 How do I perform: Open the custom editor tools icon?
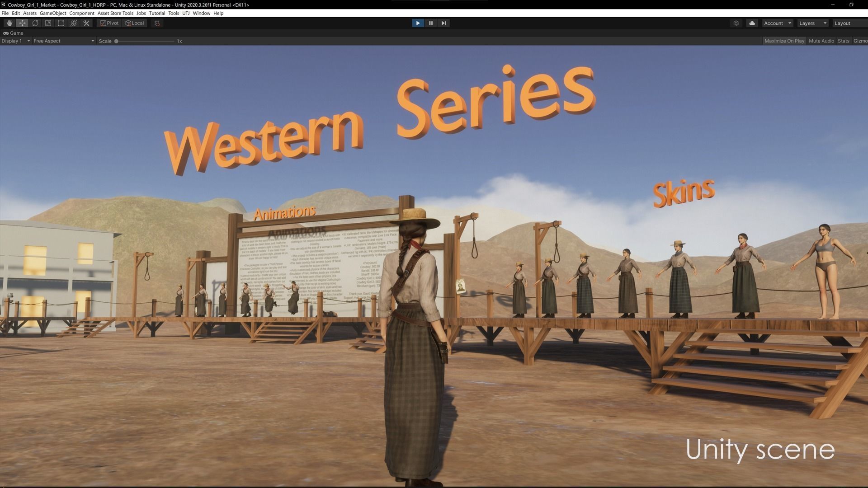pyautogui.click(x=86, y=23)
